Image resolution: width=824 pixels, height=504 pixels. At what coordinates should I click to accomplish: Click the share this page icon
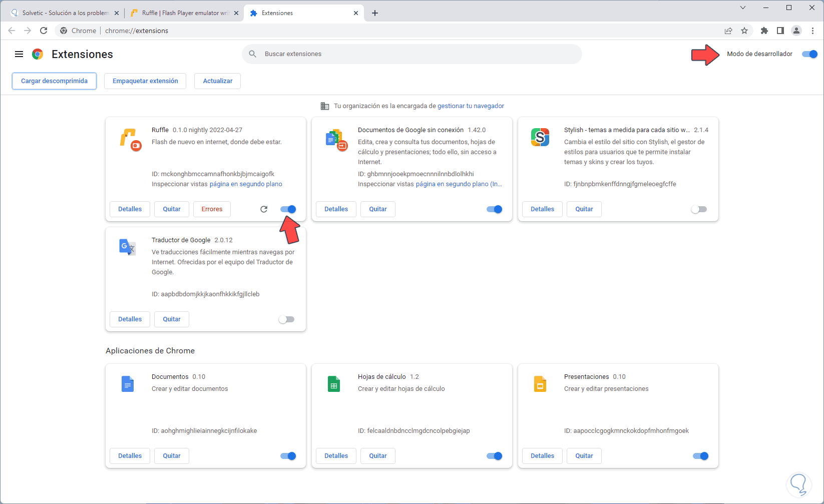click(728, 31)
